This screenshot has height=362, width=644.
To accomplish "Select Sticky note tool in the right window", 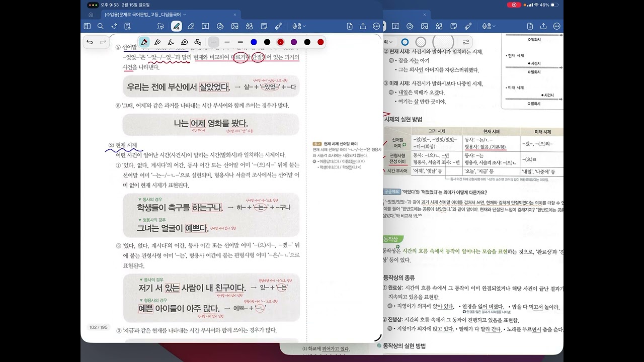I will 454,26.
